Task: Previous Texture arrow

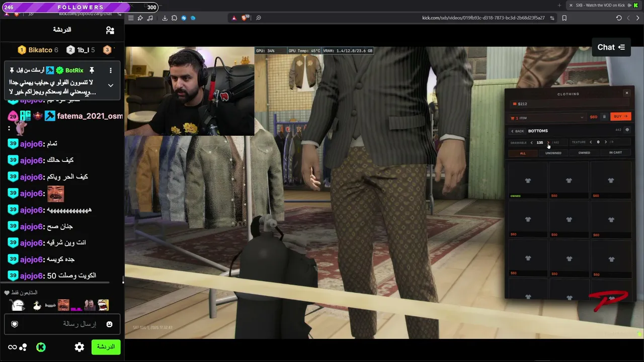Action: [591, 142]
